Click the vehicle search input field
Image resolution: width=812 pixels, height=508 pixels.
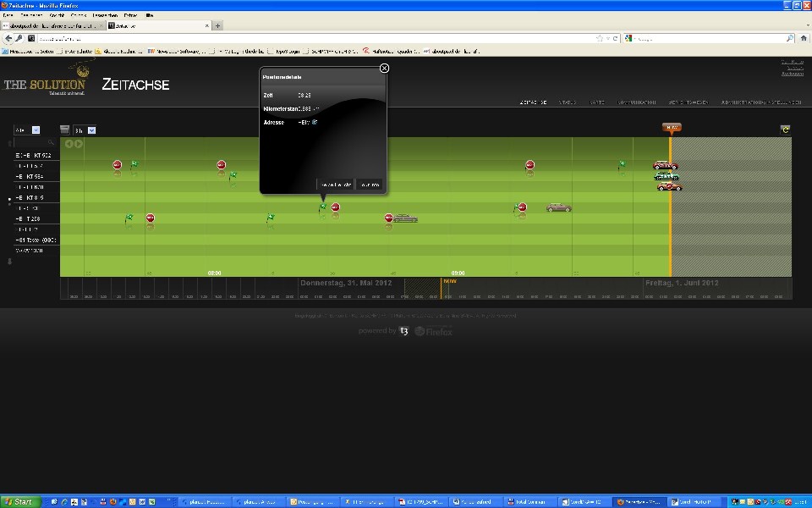click(x=31, y=143)
